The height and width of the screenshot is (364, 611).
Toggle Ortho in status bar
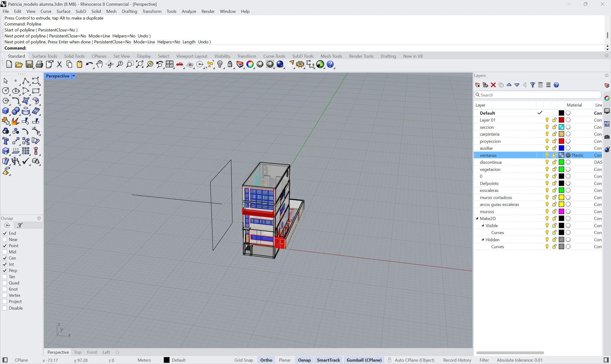[x=266, y=360]
